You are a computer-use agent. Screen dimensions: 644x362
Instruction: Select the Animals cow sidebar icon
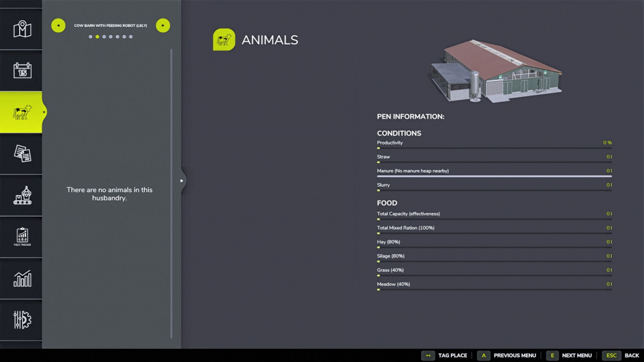point(22,112)
